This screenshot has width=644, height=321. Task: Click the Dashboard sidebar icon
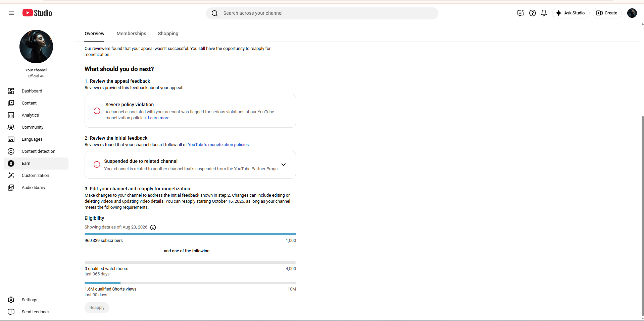(11, 91)
